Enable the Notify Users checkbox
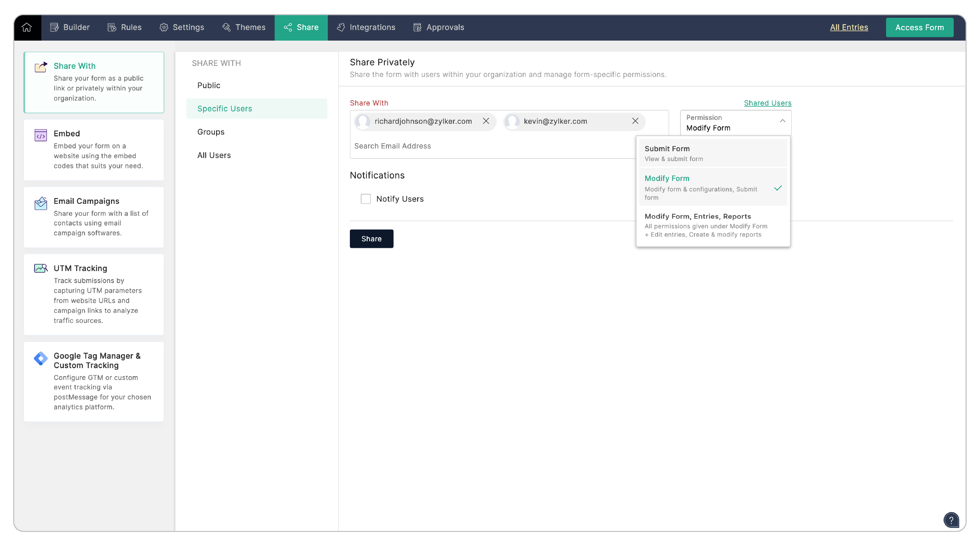This screenshot has width=980, height=546. (365, 198)
